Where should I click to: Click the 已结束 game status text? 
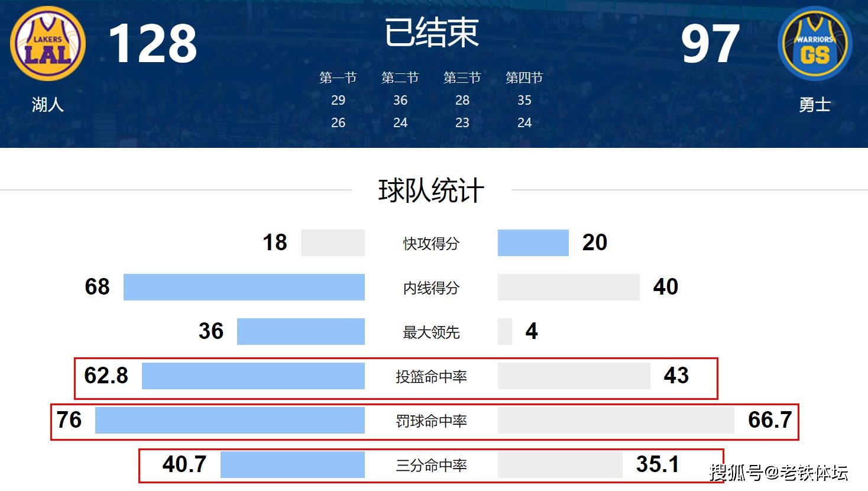coord(432,32)
